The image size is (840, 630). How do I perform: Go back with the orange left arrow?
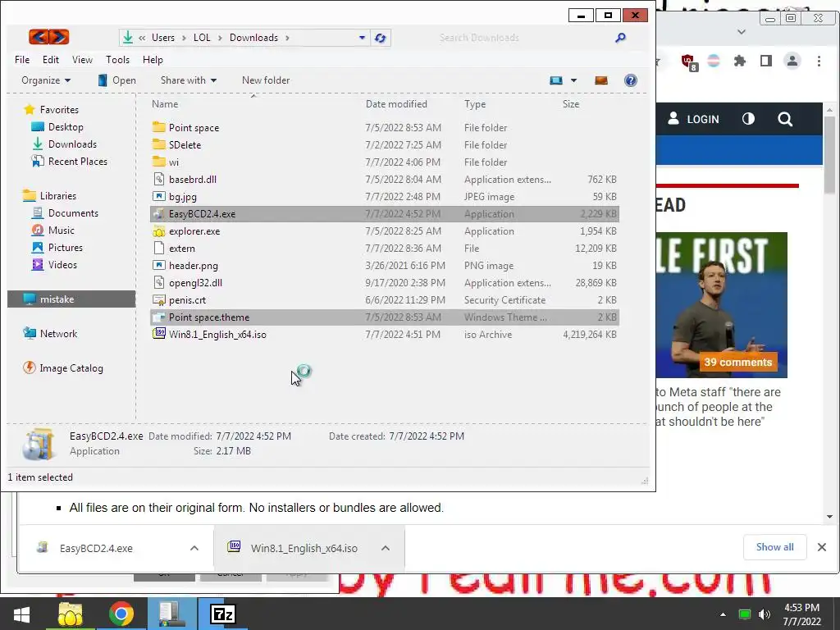coord(39,37)
